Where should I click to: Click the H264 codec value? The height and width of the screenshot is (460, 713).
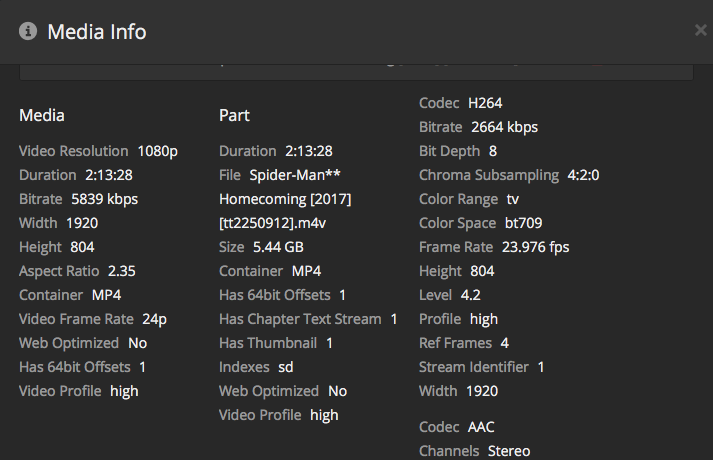[485, 103]
